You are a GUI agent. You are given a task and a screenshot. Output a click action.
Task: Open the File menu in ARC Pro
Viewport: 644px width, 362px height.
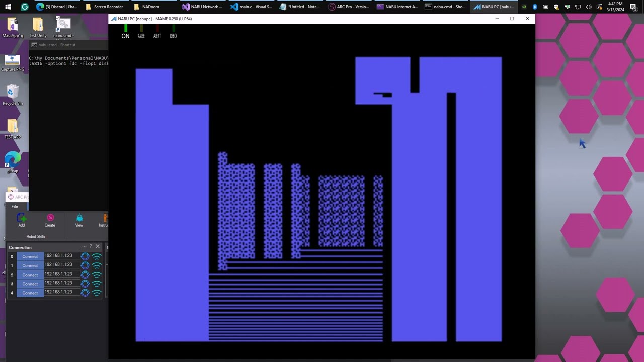click(15, 206)
